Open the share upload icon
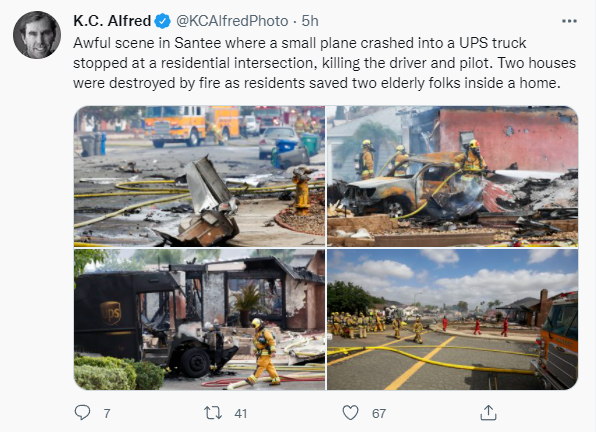The width and height of the screenshot is (596, 432). click(x=488, y=413)
